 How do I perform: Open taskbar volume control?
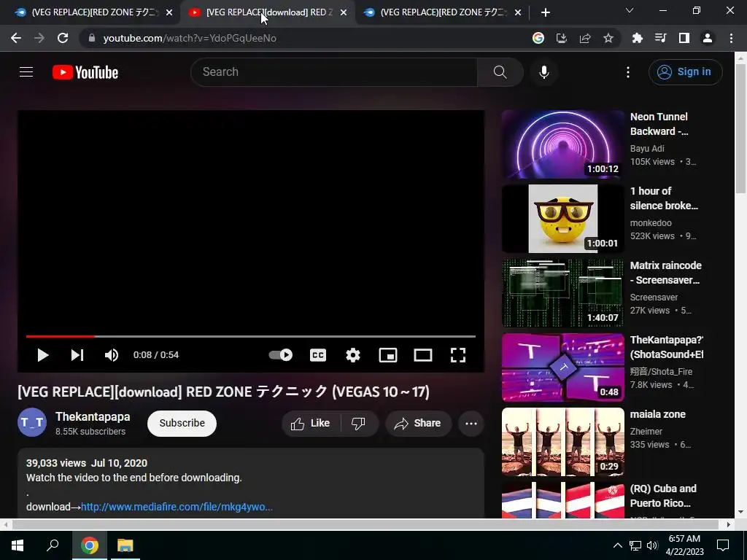pyautogui.click(x=652, y=545)
